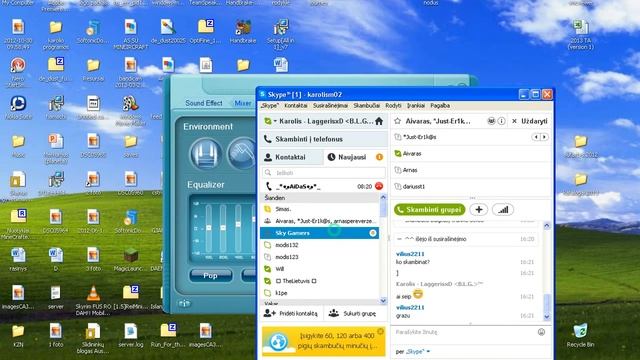
Task: Open the Rodyti menu
Action: (393, 105)
